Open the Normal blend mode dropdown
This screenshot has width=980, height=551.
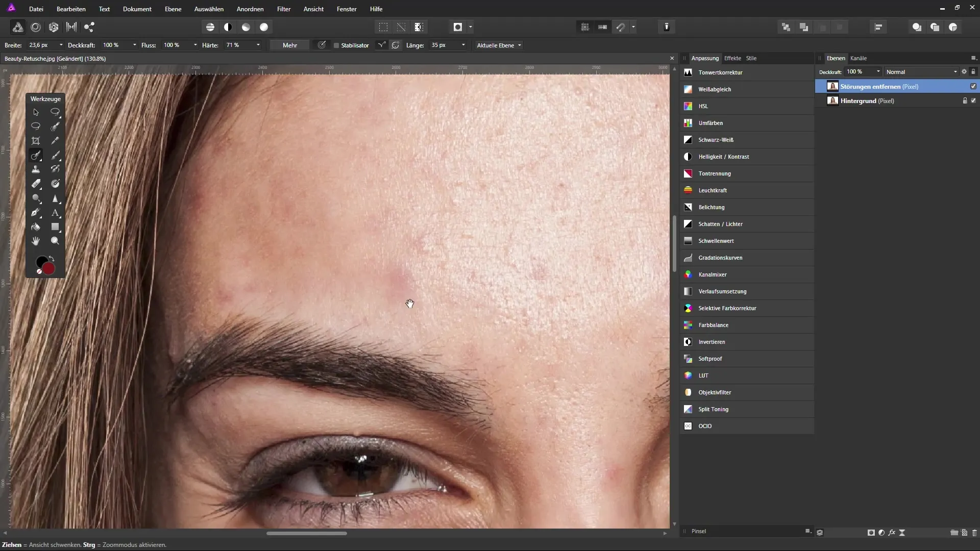click(922, 72)
